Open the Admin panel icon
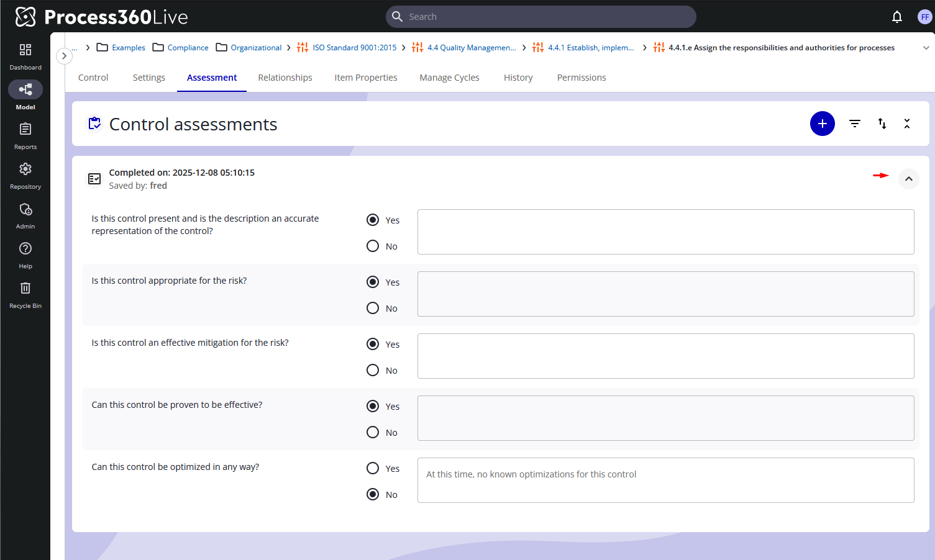 25,209
